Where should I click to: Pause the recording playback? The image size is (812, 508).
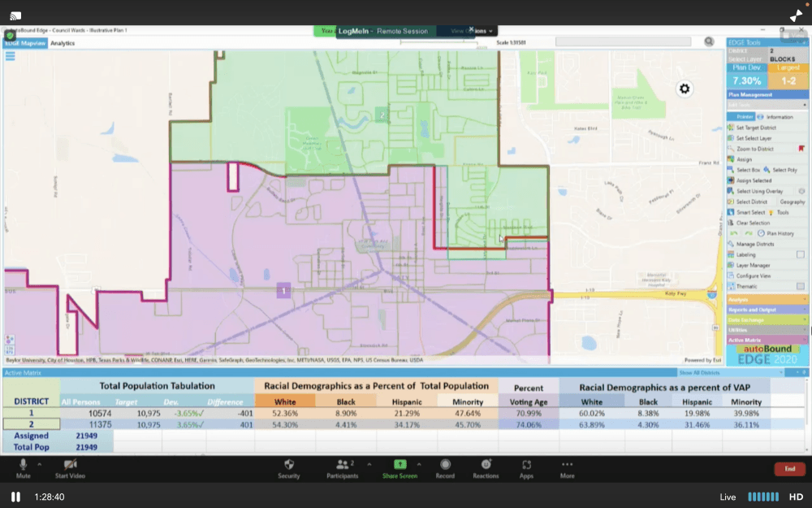pyautogui.click(x=15, y=497)
